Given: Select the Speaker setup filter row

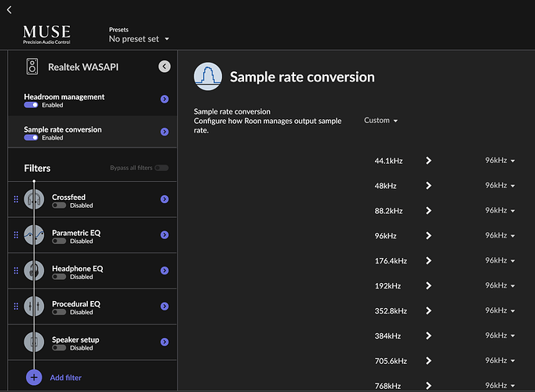Looking at the screenshot, I should point(93,342).
